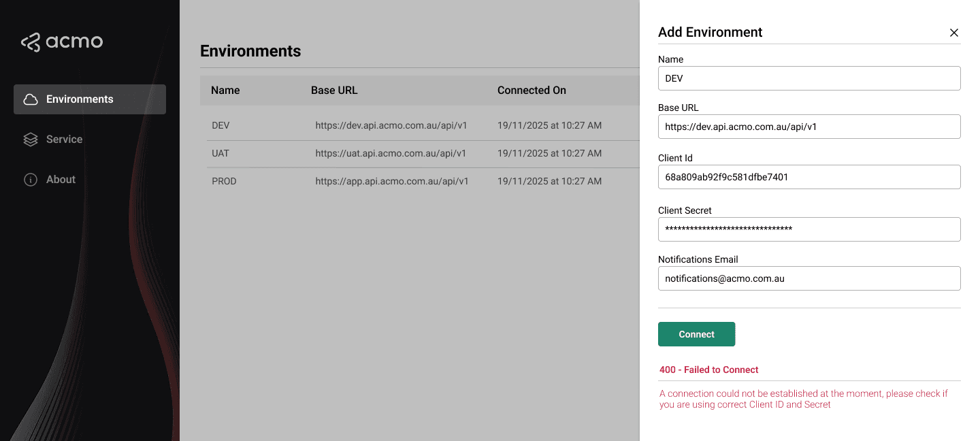Image resolution: width=980 pixels, height=441 pixels.
Task: Navigate to the Service section
Action: pyautogui.click(x=64, y=139)
